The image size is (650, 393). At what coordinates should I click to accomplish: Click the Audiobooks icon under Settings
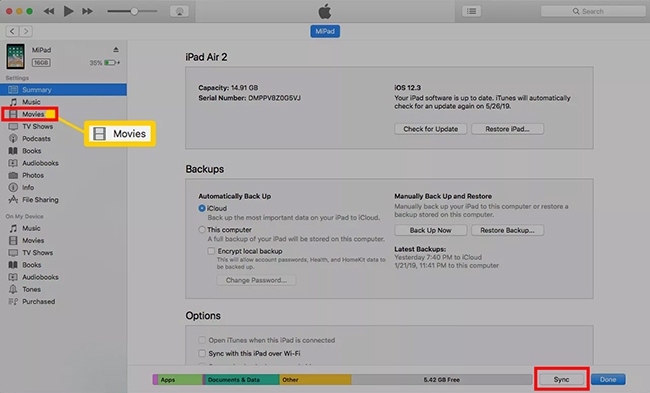(x=13, y=163)
